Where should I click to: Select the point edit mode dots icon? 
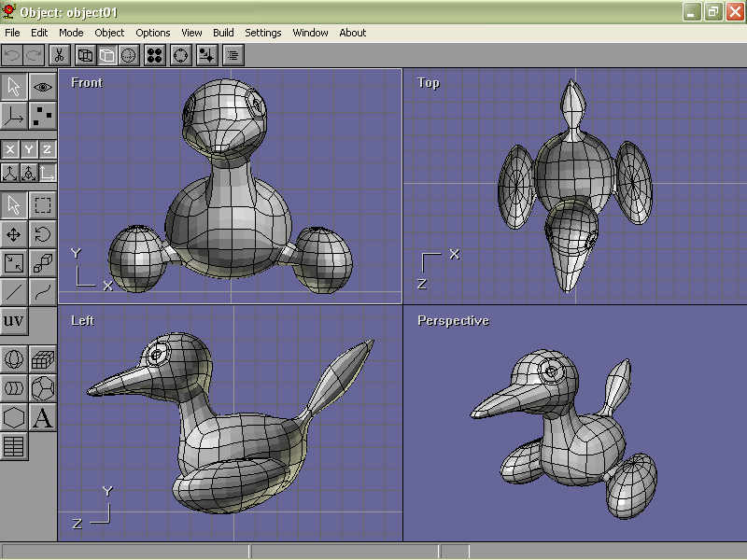coord(43,116)
